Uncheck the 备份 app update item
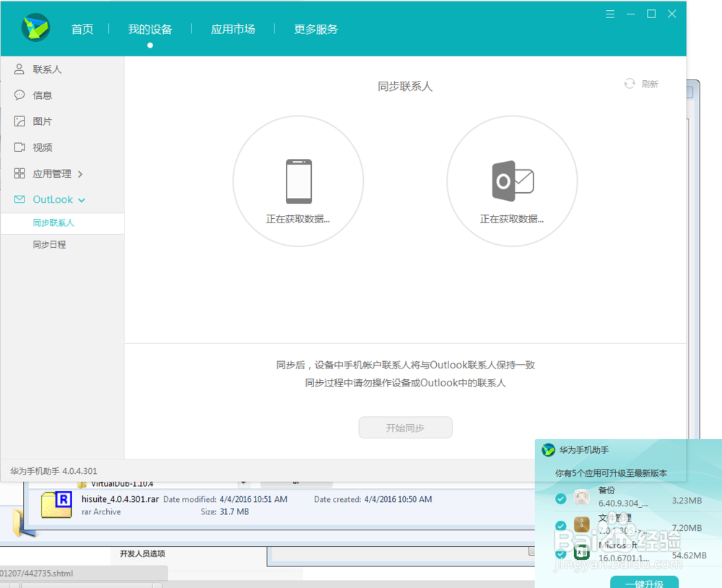 pyautogui.click(x=561, y=498)
